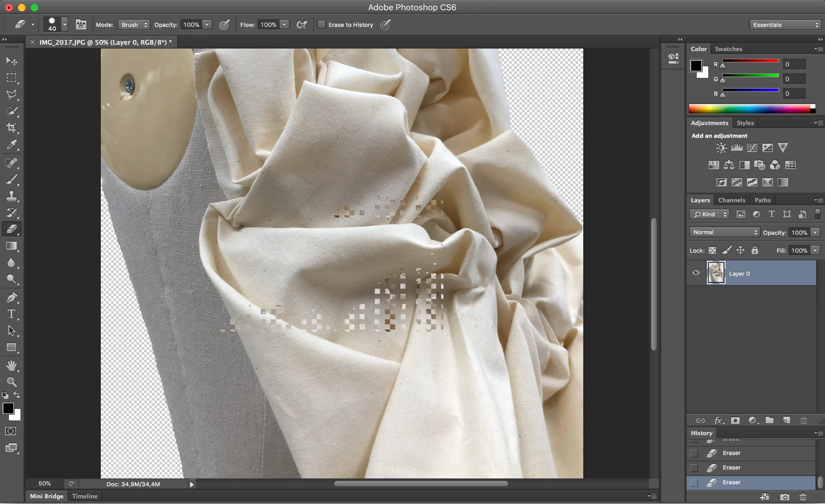Select the Eraser tool in toolbox
The height and width of the screenshot is (504, 825).
(12, 229)
